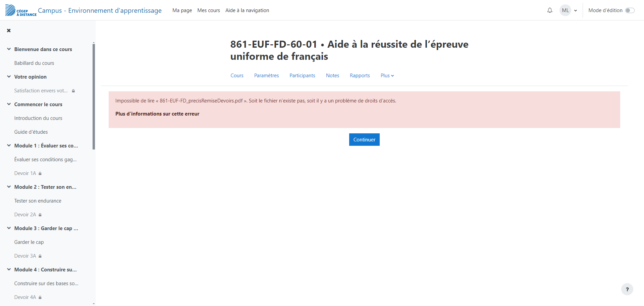Click the lock icon beside Devoir 1A
This screenshot has height=306, width=644.
[40, 174]
